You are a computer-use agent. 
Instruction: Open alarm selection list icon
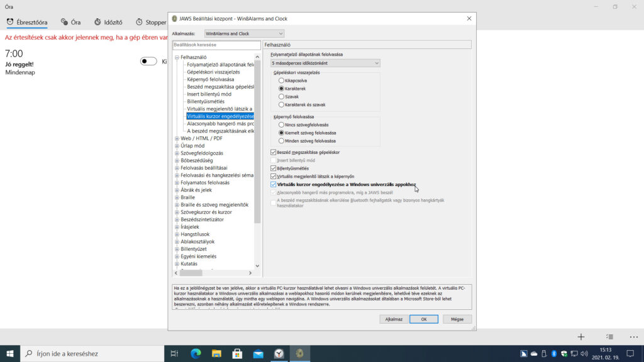pyautogui.click(x=609, y=337)
